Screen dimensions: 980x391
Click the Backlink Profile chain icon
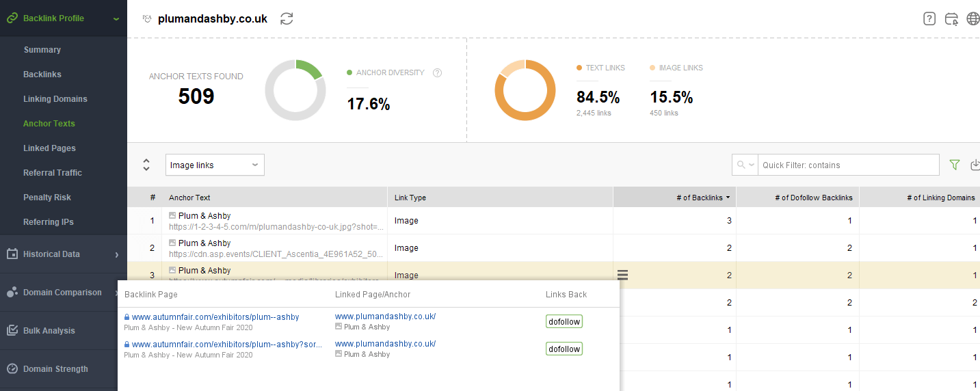pyautogui.click(x=12, y=18)
